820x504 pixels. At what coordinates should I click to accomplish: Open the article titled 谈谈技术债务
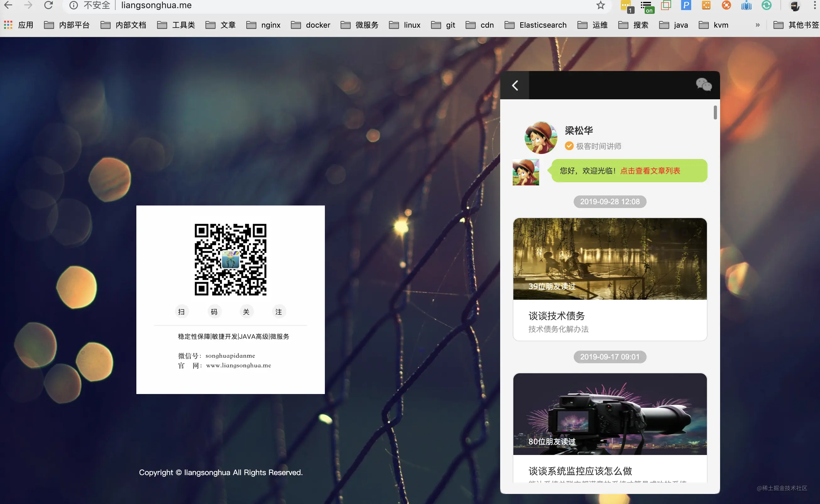click(556, 315)
